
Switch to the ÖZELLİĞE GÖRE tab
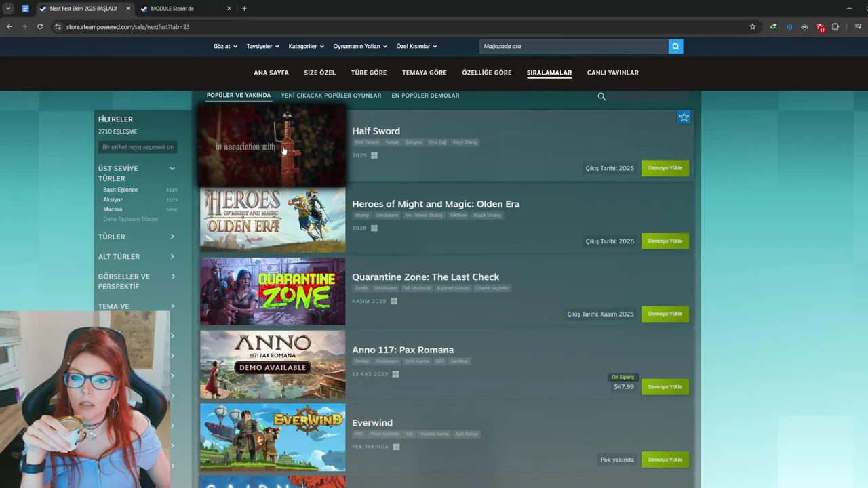487,73
